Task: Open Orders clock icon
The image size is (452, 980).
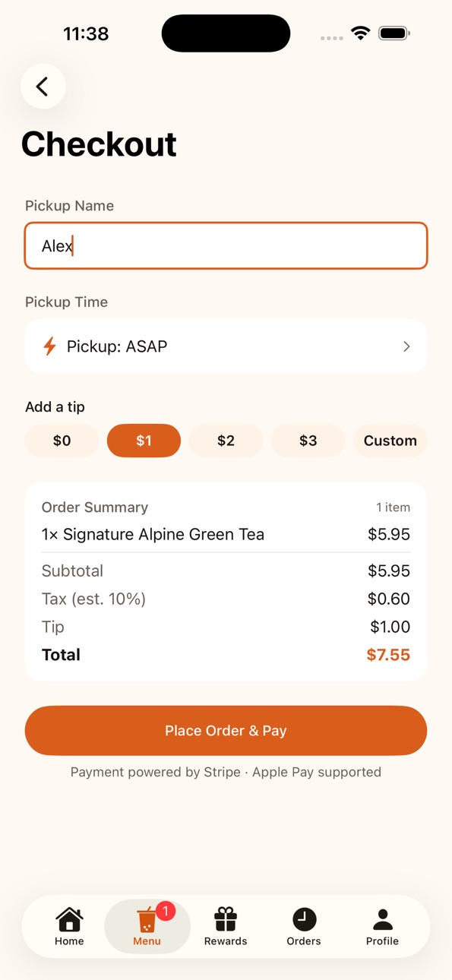Action: coord(304,919)
